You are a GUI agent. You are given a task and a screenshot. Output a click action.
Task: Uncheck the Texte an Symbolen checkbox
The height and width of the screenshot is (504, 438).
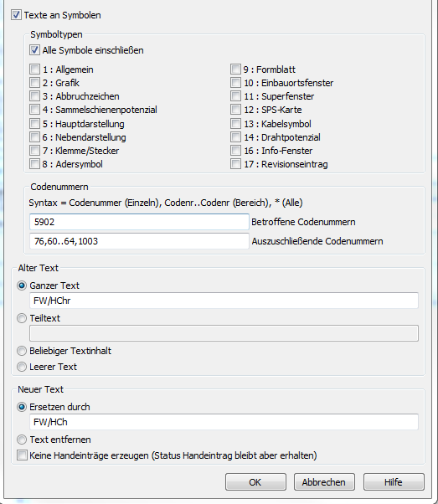[x=16, y=15]
